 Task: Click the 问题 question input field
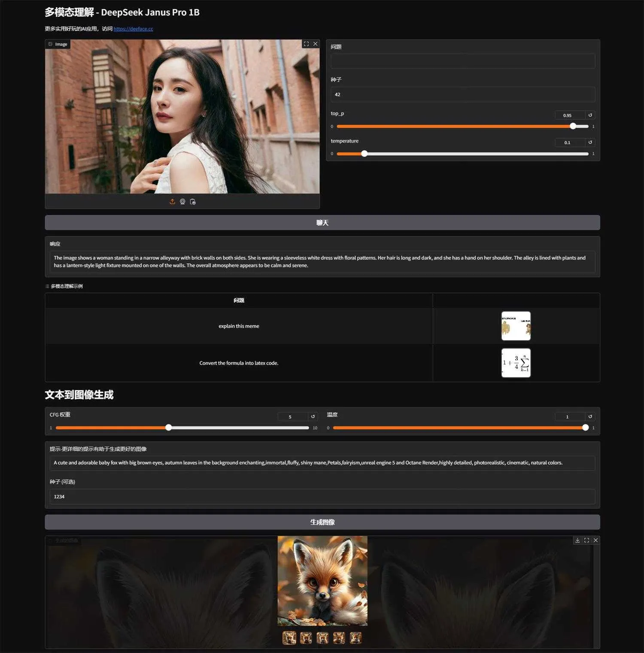463,61
